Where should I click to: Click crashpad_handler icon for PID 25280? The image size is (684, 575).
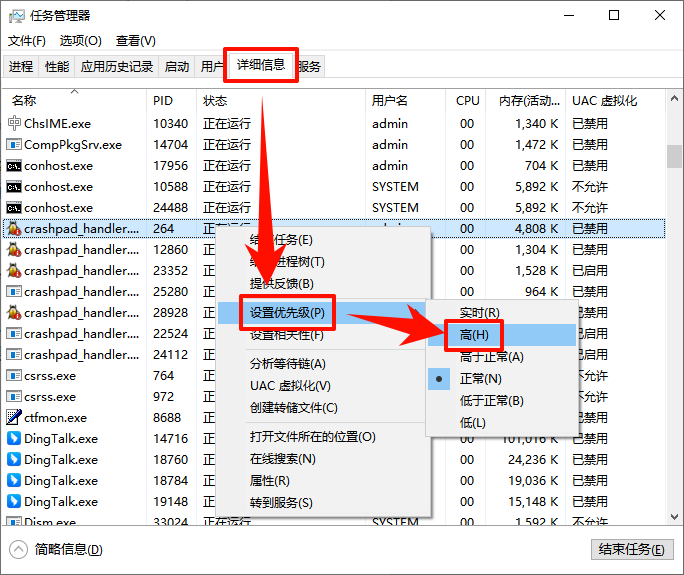tap(14, 291)
